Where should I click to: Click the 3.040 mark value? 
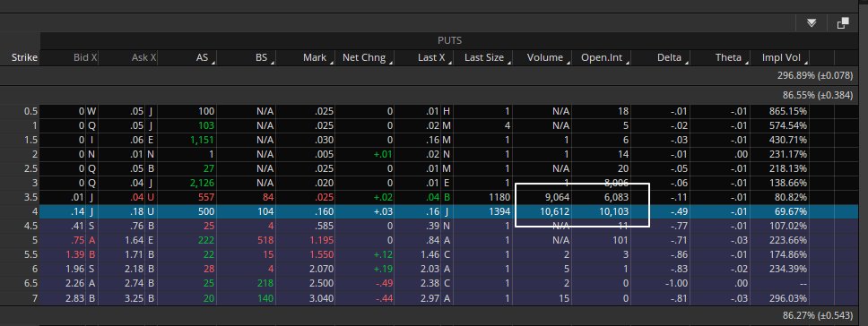coord(321,298)
